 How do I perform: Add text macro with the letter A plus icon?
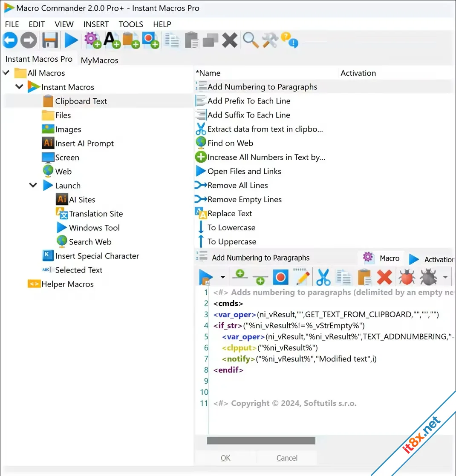pos(112,40)
